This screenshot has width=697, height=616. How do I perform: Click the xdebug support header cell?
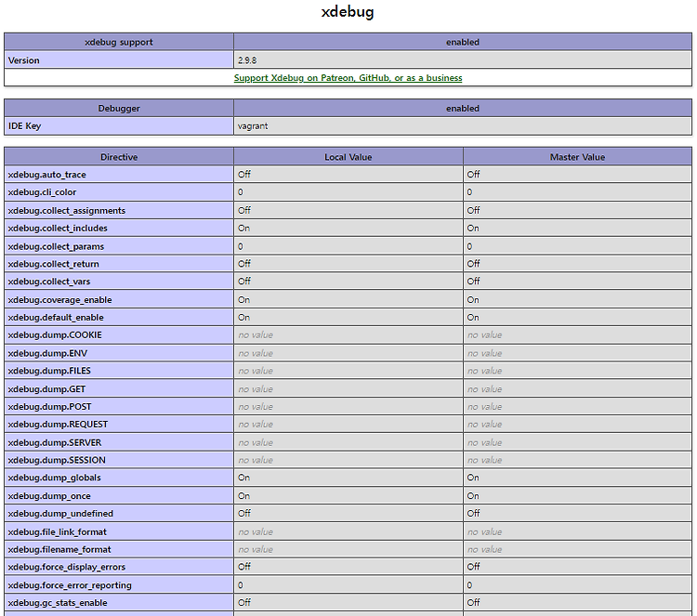point(119,42)
